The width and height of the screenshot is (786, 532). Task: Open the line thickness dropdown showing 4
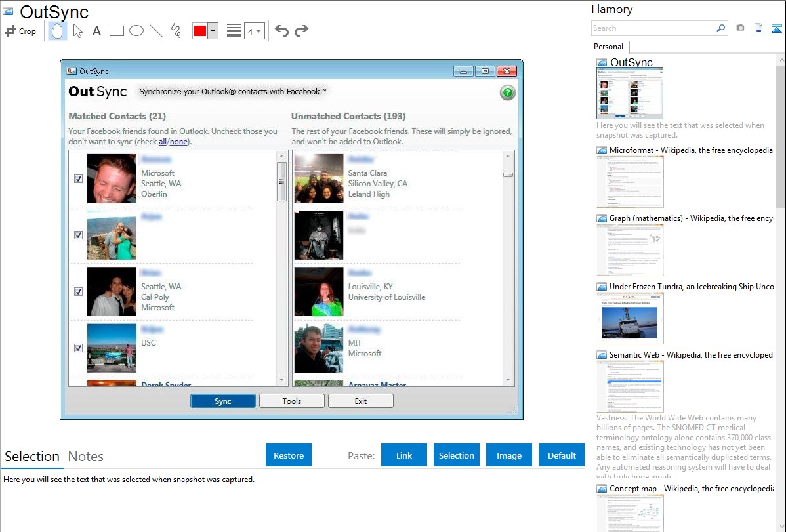tap(255, 31)
